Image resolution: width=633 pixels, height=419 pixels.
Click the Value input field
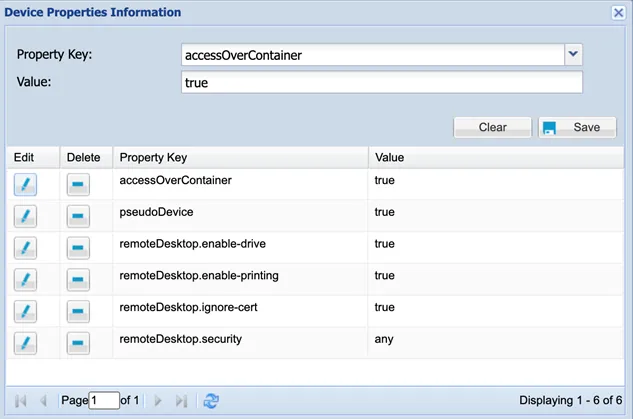(382, 82)
